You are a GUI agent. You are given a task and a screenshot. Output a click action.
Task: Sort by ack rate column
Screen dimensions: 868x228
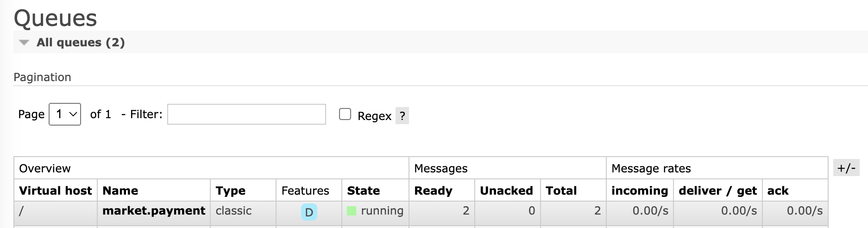(778, 190)
